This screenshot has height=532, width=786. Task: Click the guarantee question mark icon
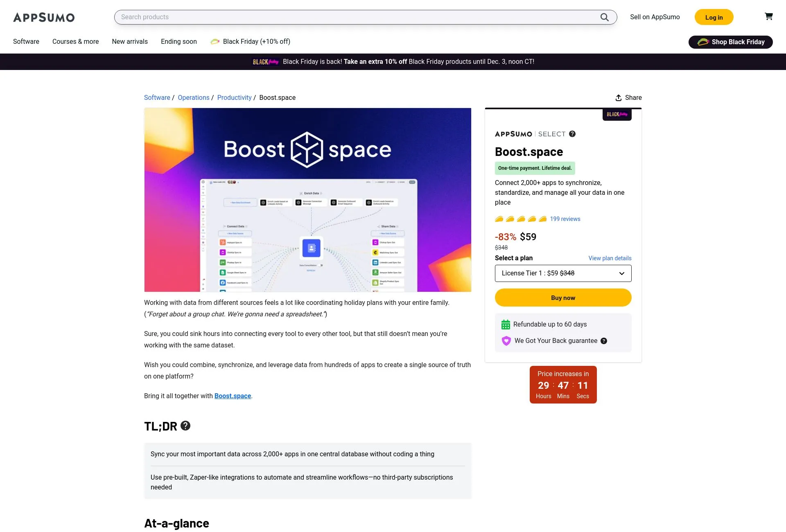[x=604, y=341]
